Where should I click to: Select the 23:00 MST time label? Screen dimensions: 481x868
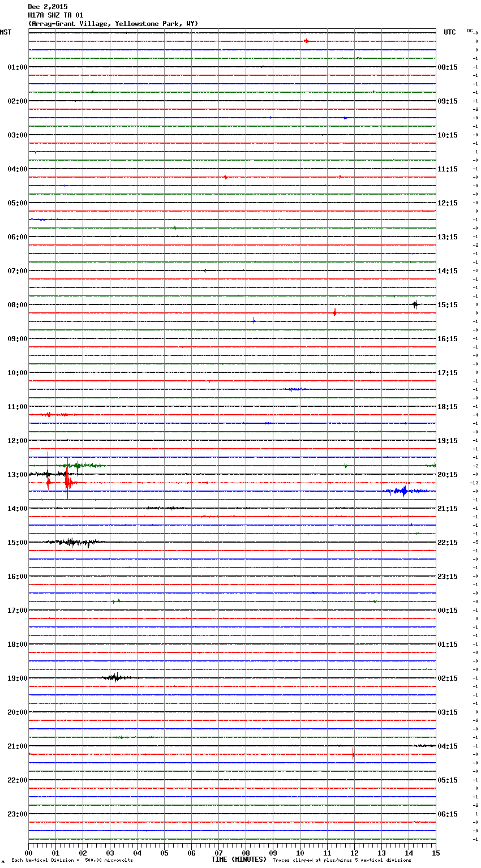[x=18, y=814]
